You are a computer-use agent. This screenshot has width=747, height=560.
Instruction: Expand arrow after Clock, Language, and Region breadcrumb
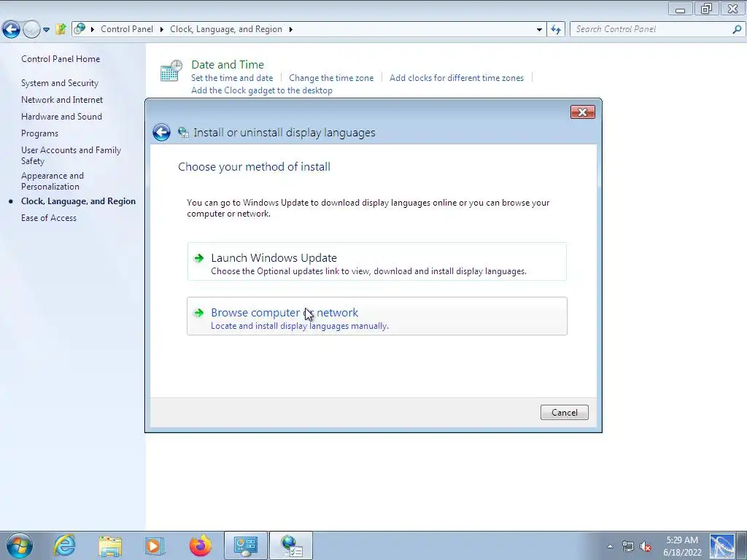click(x=290, y=29)
